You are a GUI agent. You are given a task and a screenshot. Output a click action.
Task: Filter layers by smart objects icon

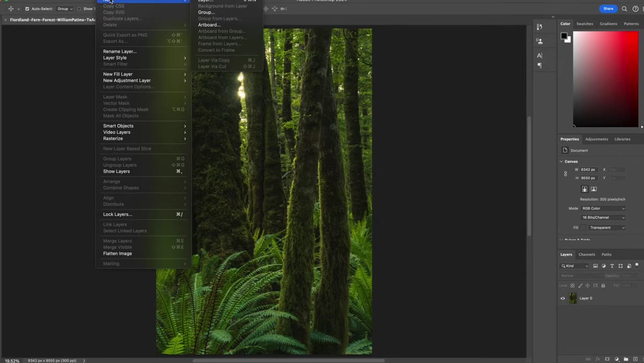click(629, 266)
